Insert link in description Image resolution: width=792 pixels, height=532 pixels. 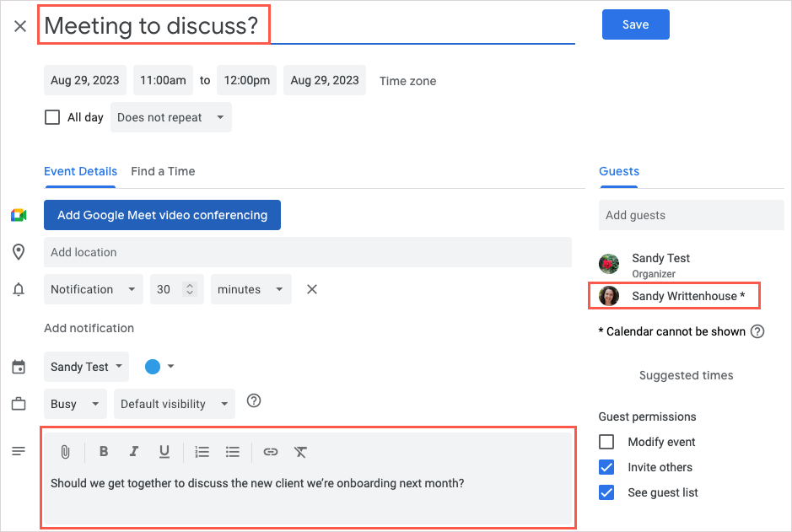coord(270,452)
